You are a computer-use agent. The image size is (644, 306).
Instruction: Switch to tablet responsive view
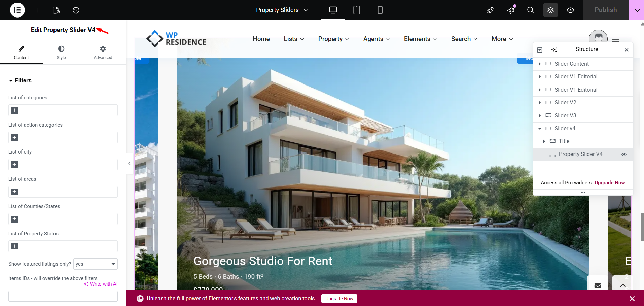coord(357,10)
